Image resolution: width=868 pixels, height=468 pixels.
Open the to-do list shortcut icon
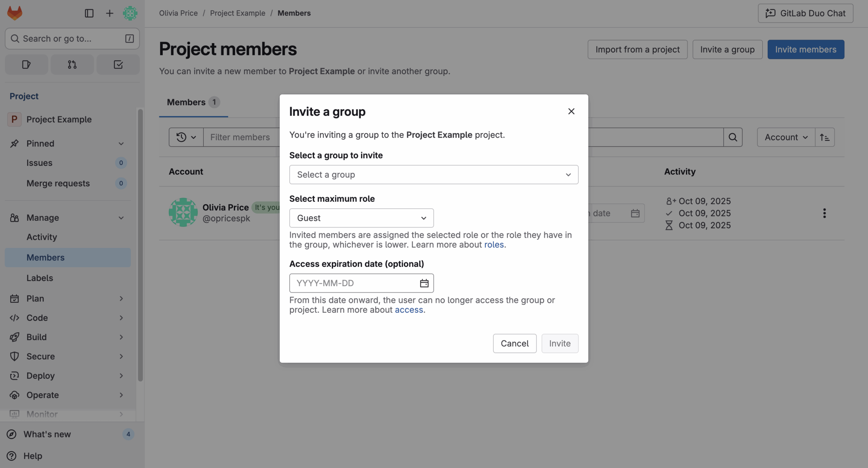(118, 64)
